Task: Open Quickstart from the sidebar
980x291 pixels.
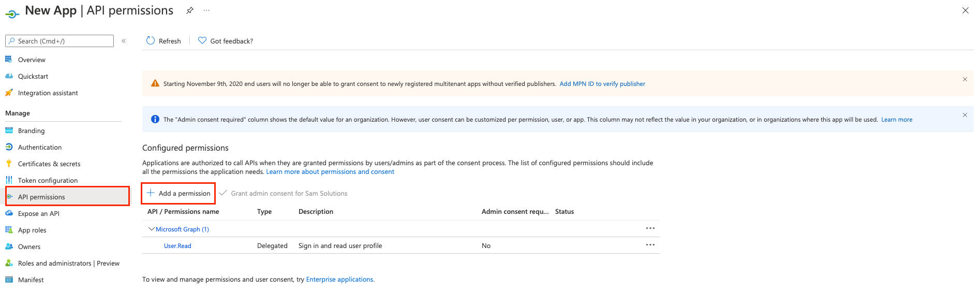Action: pos(33,76)
